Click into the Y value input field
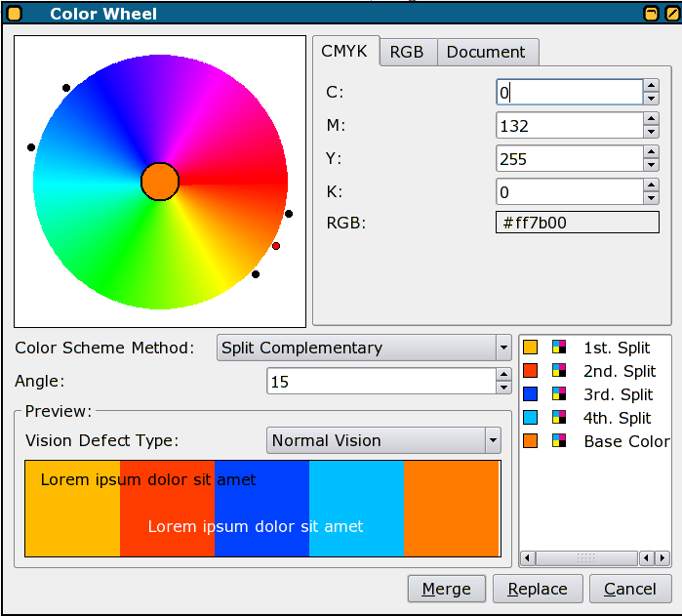Screen dimensions: 682x616 click(x=568, y=159)
